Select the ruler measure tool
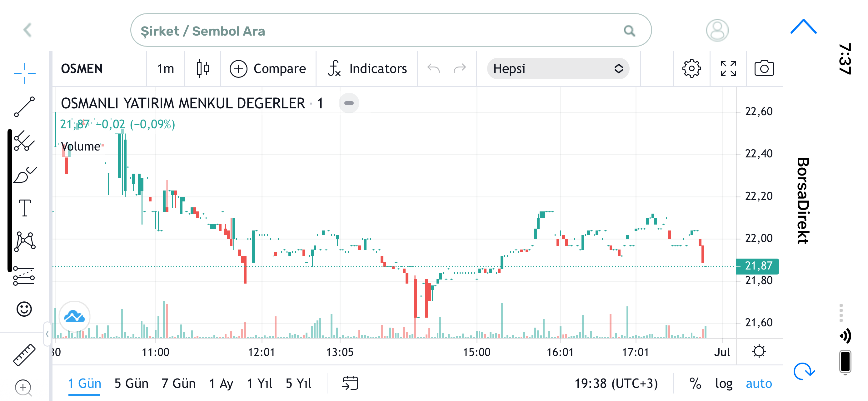The image size is (868, 401). (24, 354)
